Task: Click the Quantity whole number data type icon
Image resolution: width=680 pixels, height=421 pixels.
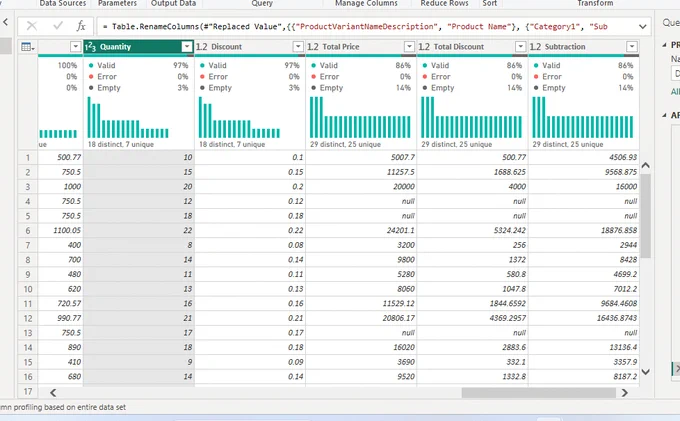Action: click(x=90, y=47)
